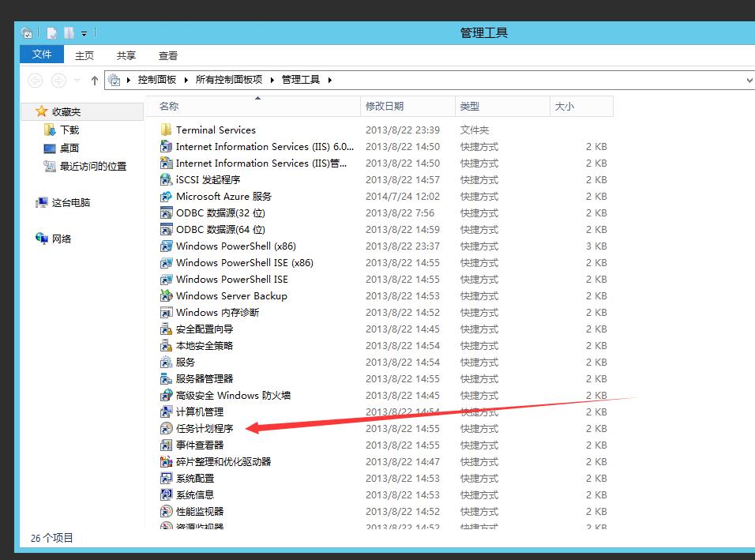Switch to the 共享 ribbon tab
Screen dimensions: 755x560
(x=126, y=55)
